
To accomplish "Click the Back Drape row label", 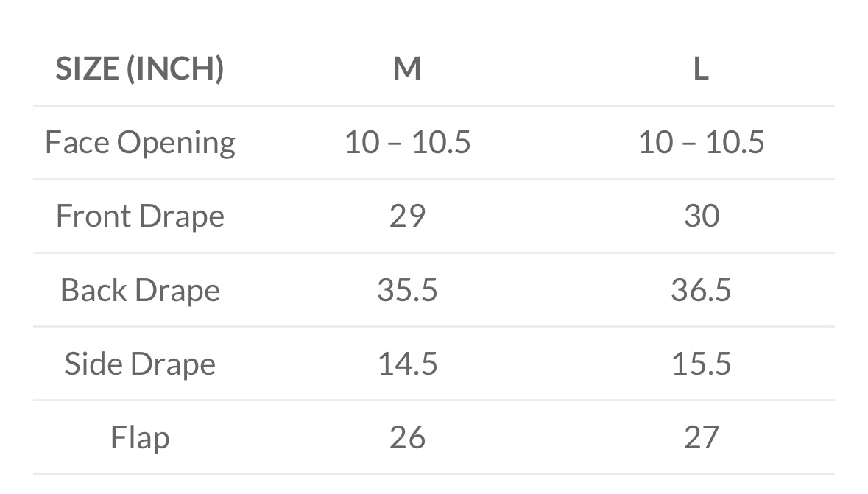I will click(140, 290).
